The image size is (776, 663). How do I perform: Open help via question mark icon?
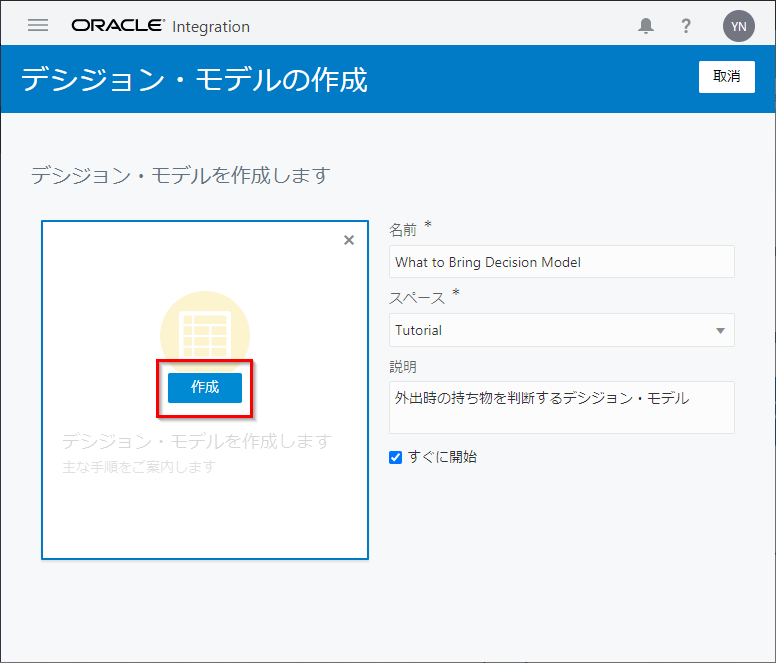point(686,26)
